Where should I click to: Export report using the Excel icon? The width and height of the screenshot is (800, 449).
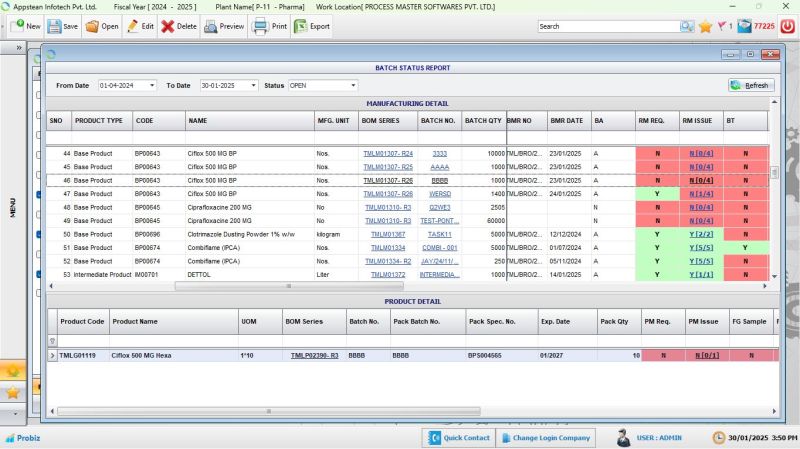point(300,26)
